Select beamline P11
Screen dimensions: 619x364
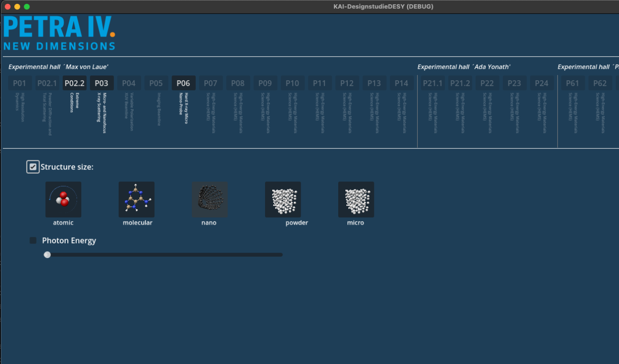click(320, 83)
